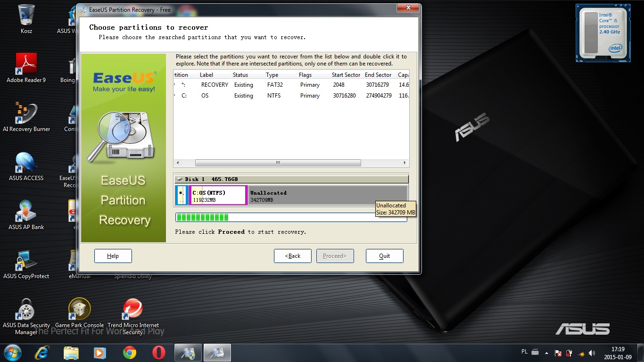Click the PL input language indicator
The width and height of the screenshot is (644, 362).
click(x=525, y=352)
